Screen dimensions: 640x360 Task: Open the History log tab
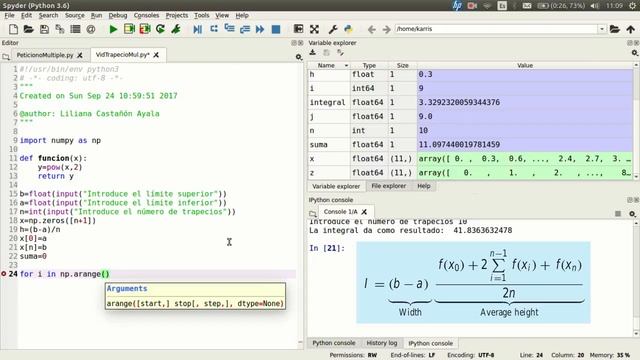pos(382,343)
